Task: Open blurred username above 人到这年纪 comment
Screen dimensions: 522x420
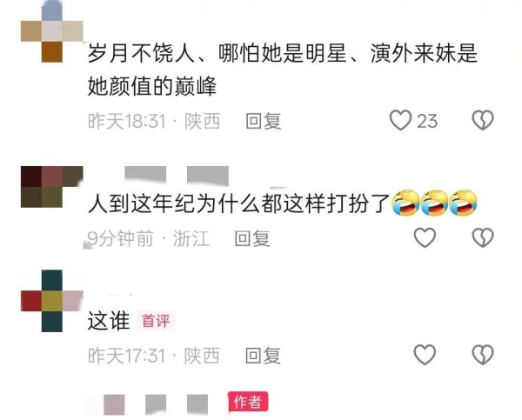Action: tap(177, 176)
